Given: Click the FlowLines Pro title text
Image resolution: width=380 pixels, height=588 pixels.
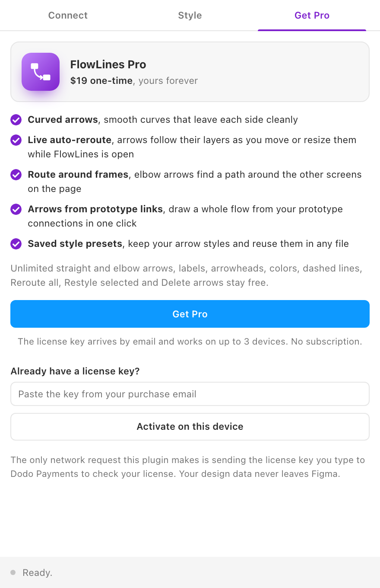Looking at the screenshot, I should (108, 64).
